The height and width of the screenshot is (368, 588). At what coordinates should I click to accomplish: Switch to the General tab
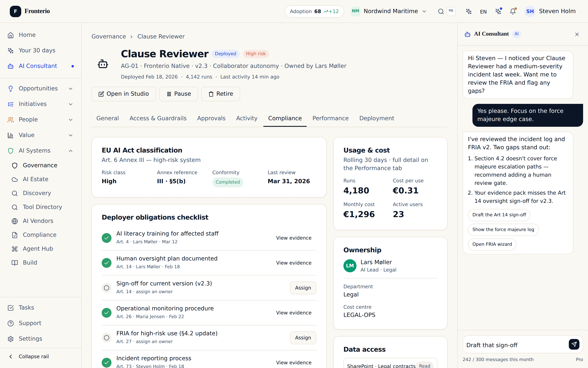pos(107,118)
